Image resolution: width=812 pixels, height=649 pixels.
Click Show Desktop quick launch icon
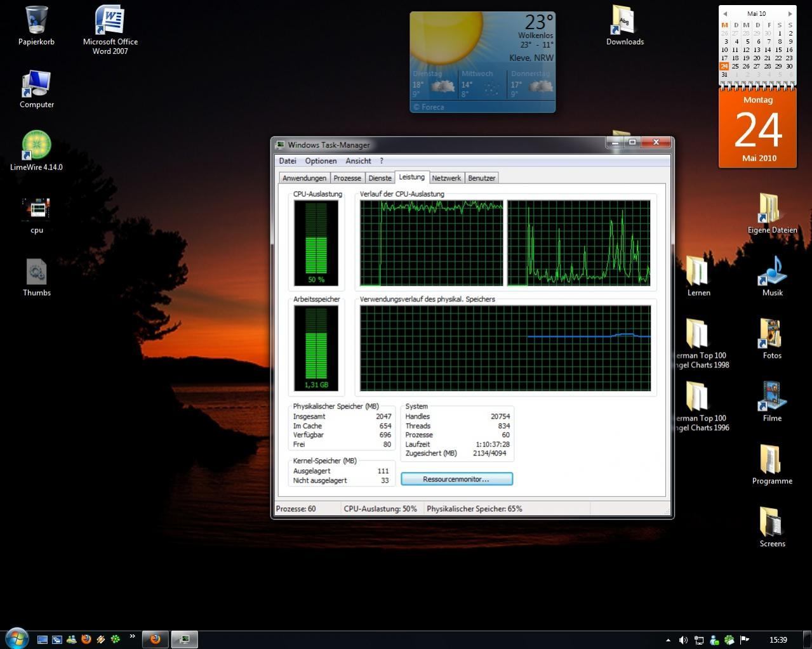[43, 639]
